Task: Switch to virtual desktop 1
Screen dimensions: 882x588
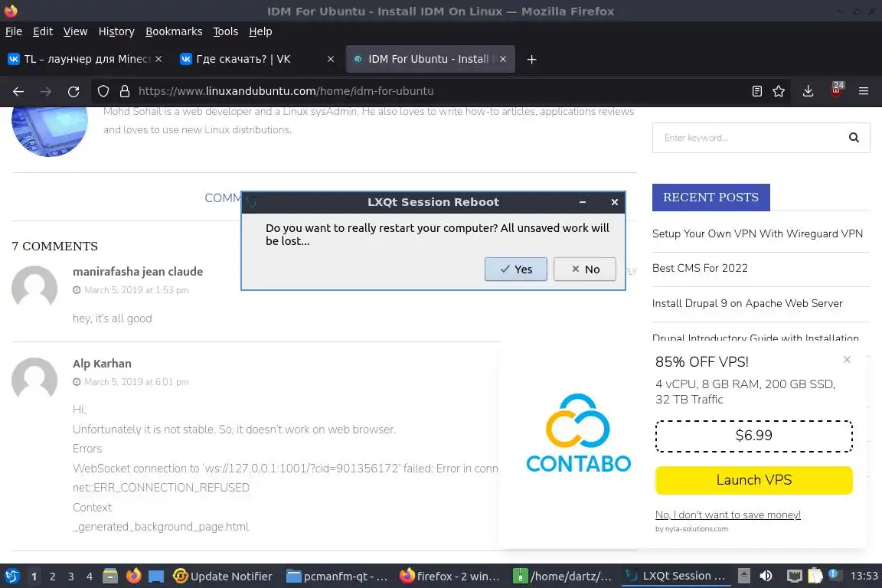Action: [34, 577]
